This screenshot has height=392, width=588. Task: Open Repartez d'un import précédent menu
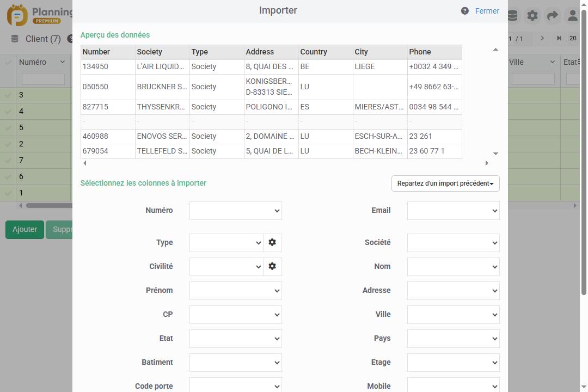(445, 183)
